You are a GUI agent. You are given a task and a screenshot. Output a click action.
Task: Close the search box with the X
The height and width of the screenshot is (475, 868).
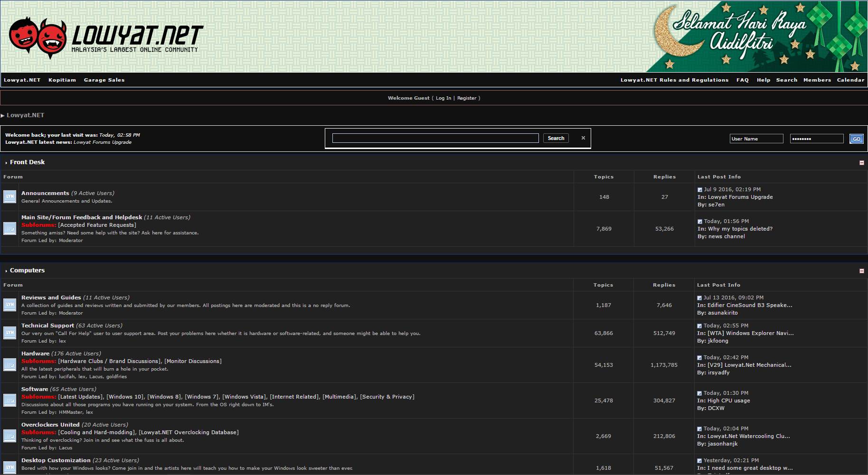583,138
